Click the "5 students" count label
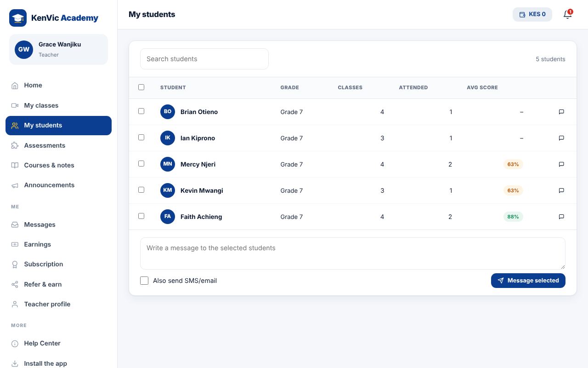 click(x=550, y=59)
